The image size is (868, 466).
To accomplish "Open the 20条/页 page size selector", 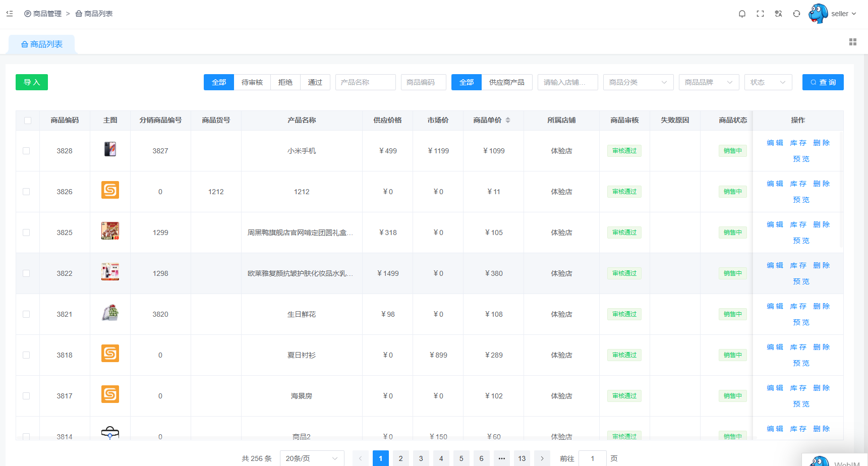I will [x=312, y=458].
